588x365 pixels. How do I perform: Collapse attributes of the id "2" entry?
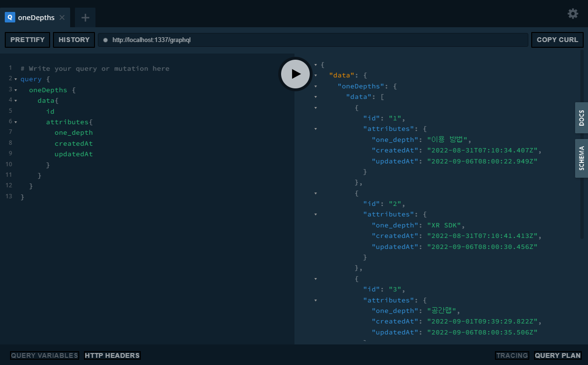pyautogui.click(x=315, y=215)
